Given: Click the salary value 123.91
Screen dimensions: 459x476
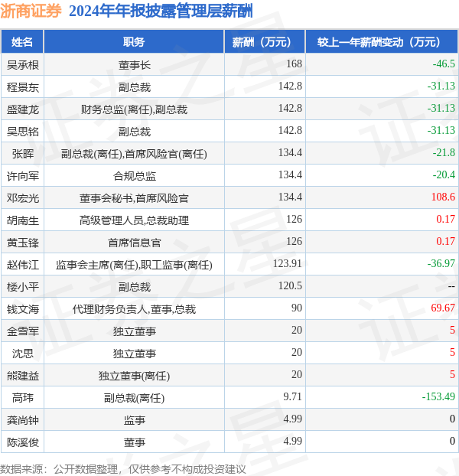Looking at the screenshot, I should (288, 263).
